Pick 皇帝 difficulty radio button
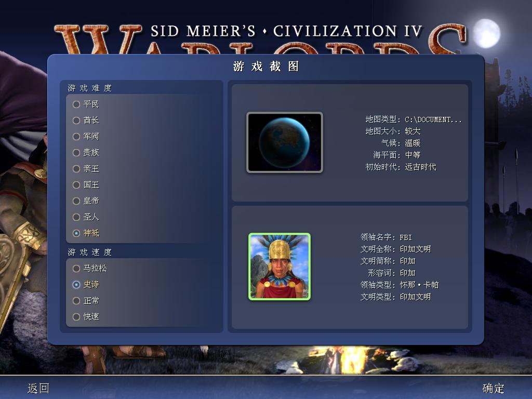Screen dimensions: 532x399 tap(86, 201)
